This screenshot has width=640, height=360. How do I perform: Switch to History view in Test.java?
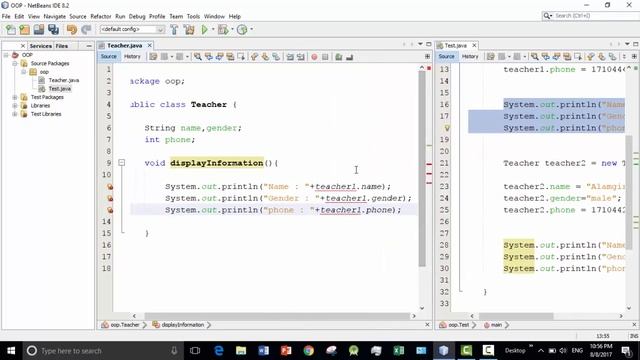[x=470, y=57]
